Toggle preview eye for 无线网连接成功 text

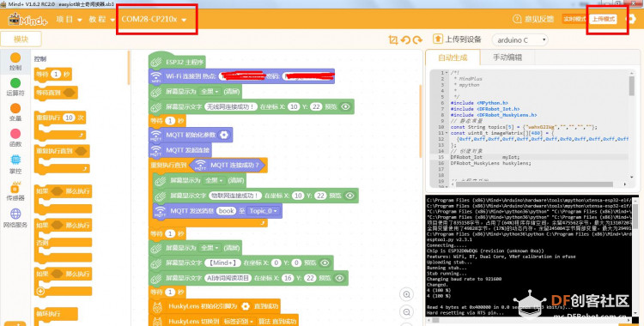pyautogui.click(x=346, y=106)
